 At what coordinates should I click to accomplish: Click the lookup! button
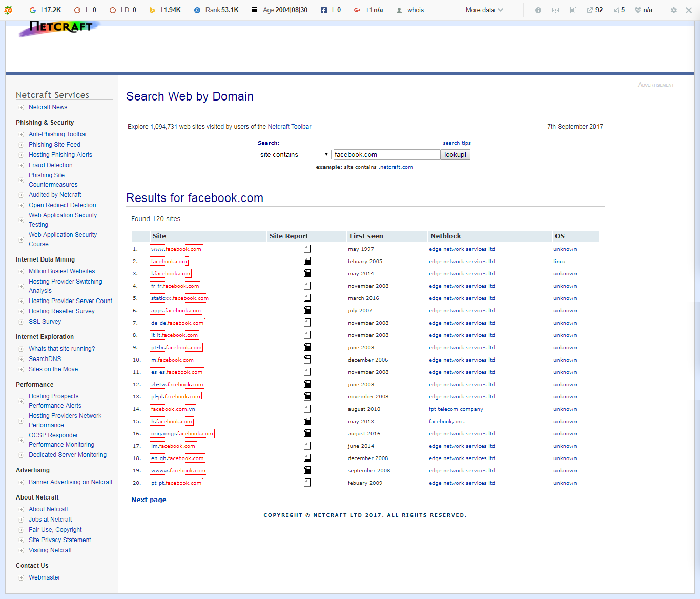(455, 154)
